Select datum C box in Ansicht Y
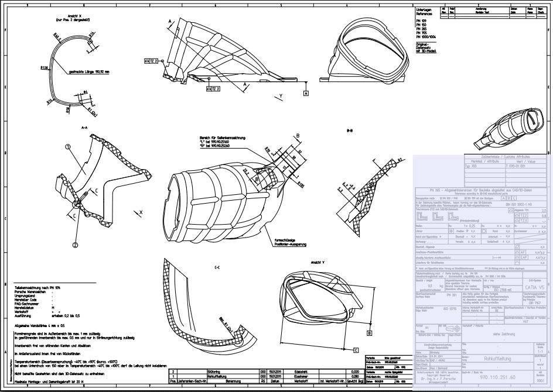Image resolution: width=553 pixels, height=392 pixels. 356,350
